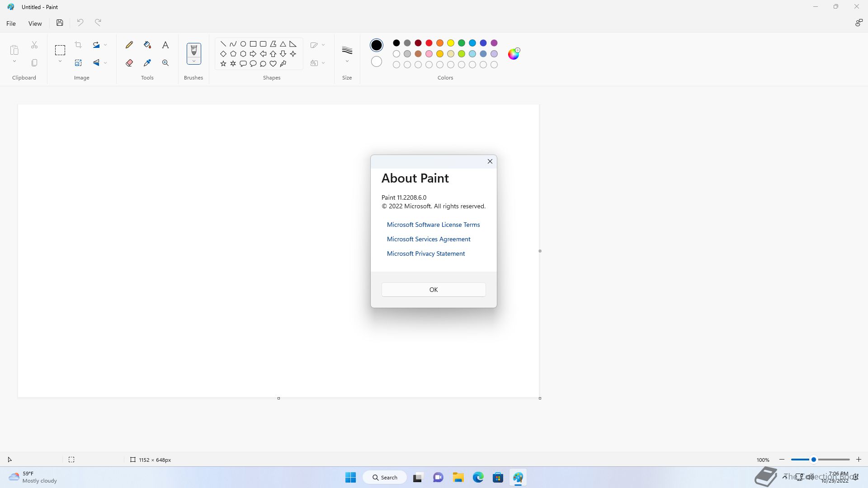The height and width of the screenshot is (488, 868).
Task: Open the File menu
Action: [11, 23]
